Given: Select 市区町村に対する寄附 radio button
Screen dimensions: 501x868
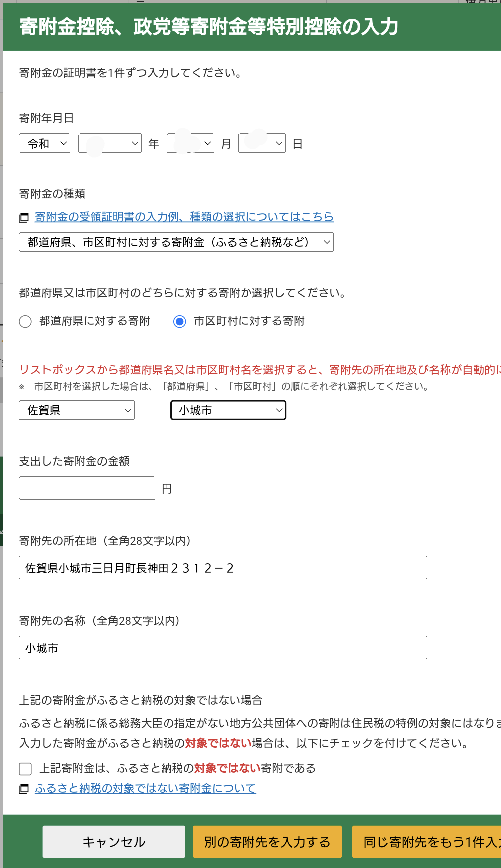Looking at the screenshot, I should [x=180, y=322].
